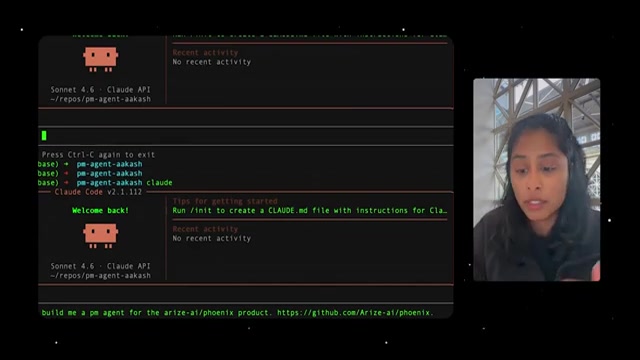Click the empty prompt line with green cursor
Screen dimensions: 640x360
tap(246, 136)
